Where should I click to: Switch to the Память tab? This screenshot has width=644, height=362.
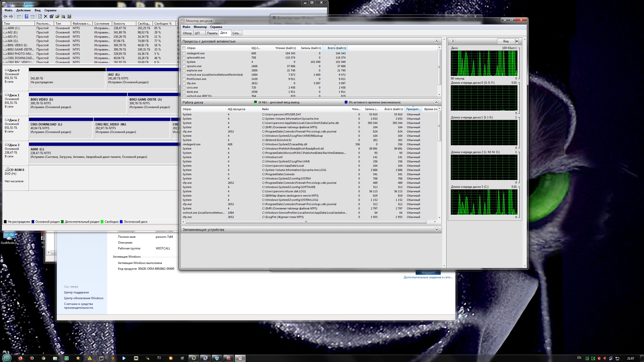pyautogui.click(x=212, y=33)
